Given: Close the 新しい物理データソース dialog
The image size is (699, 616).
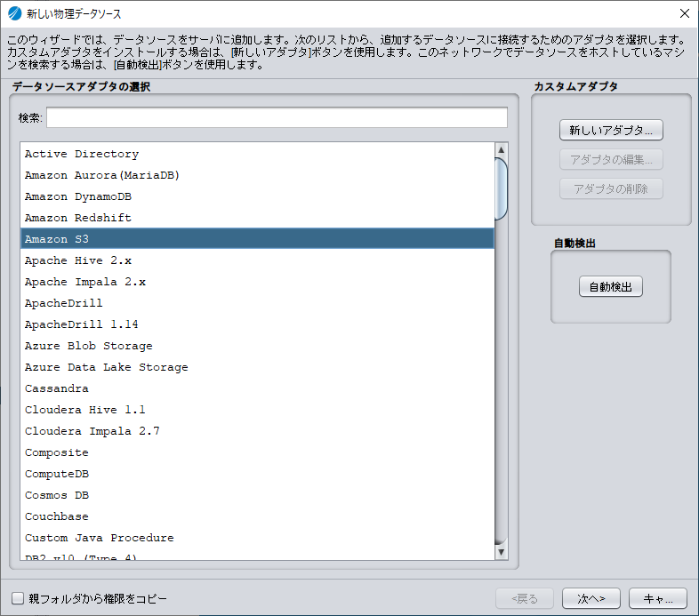Looking at the screenshot, I should click(685, 13).
